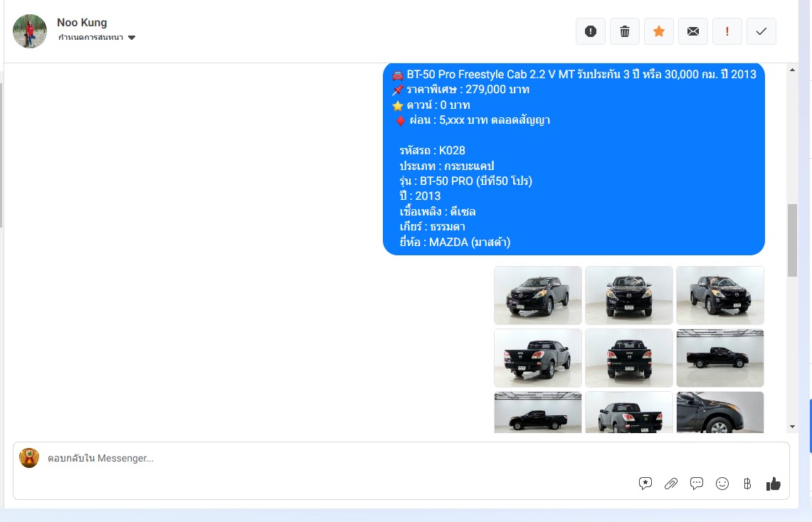Select the installment 5,xxx baht line
812x522 pixels.
point(471,120)
